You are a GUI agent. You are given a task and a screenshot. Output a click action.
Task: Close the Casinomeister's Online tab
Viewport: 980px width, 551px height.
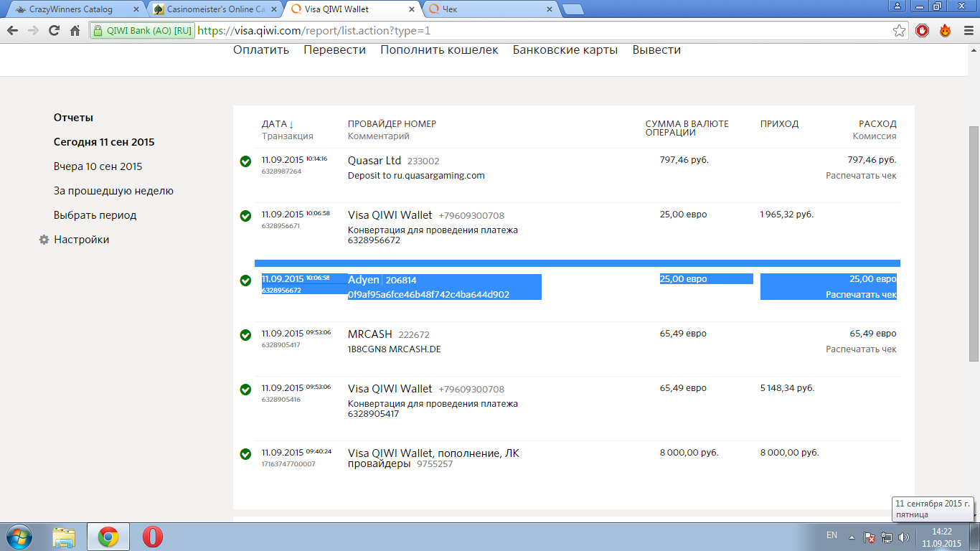pos(273,9)
